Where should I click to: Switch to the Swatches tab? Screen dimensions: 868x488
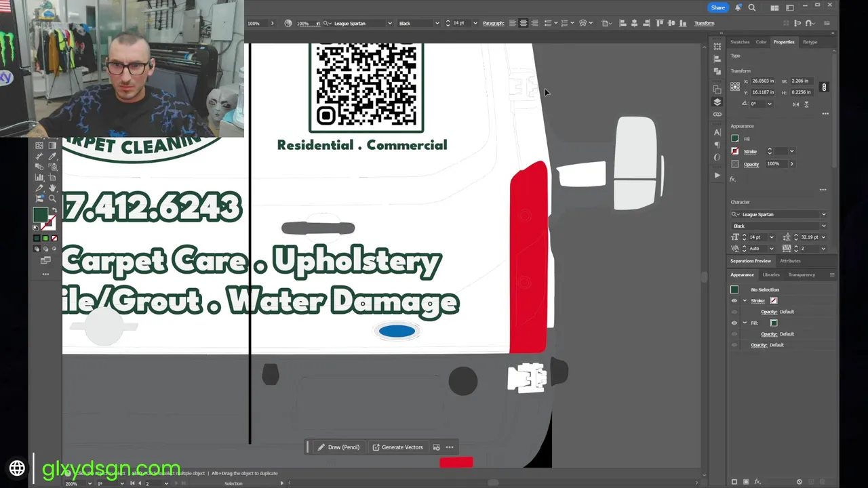click(740, 42)
